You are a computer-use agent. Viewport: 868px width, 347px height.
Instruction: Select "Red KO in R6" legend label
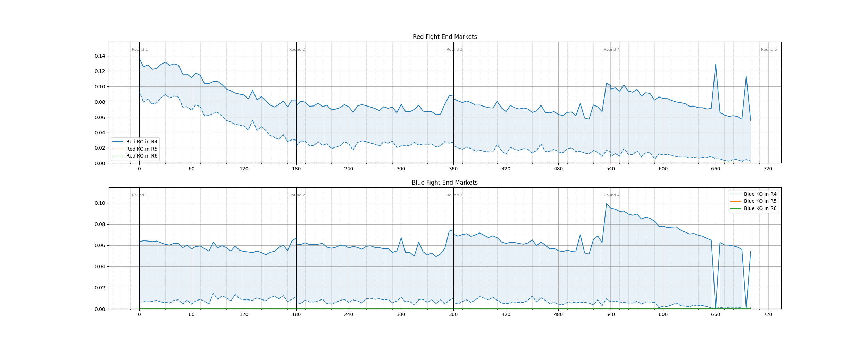click(x=142, y=156)
